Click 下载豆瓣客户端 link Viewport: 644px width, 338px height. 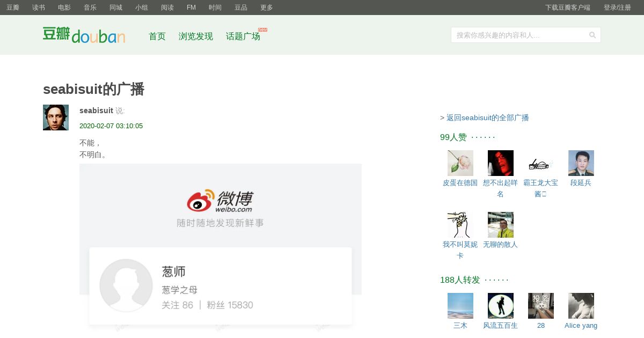click(x=568, y=8)
